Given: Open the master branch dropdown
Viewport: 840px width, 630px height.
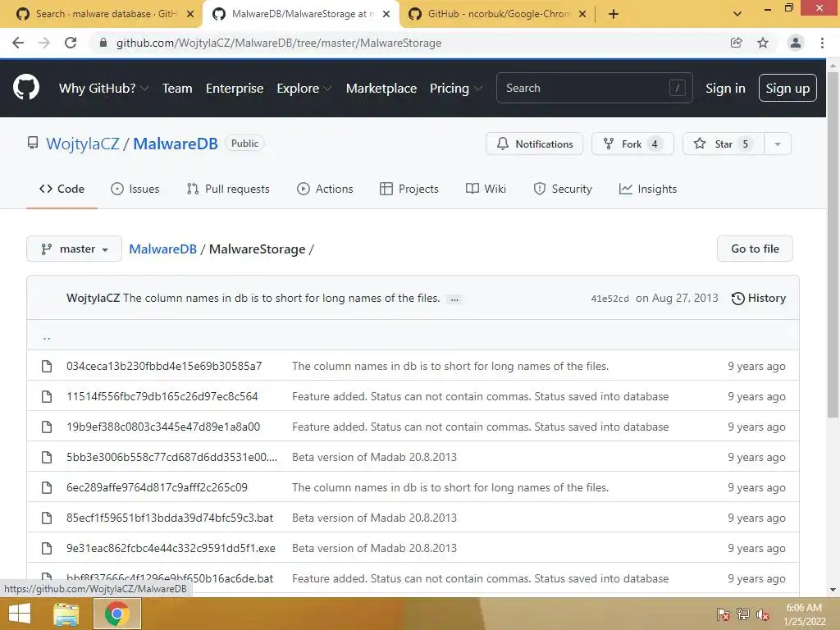Looking at the screenshot, I should coord(74,249).
